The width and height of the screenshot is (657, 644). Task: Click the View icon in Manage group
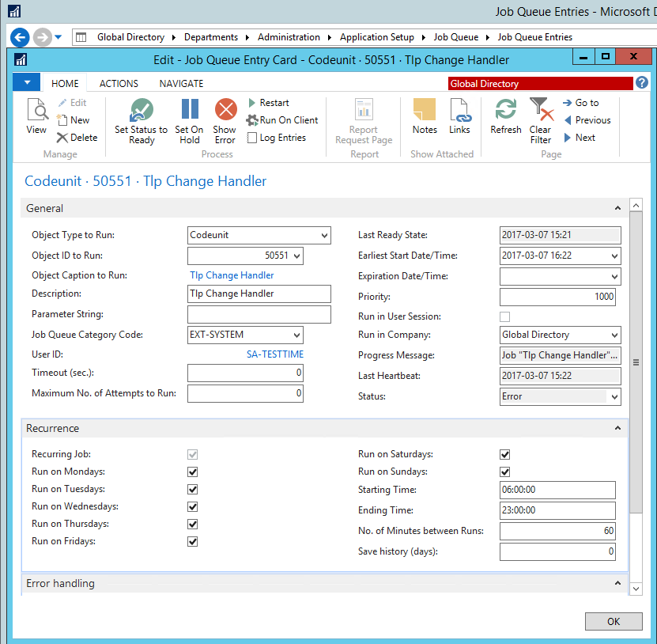(36, 111)
